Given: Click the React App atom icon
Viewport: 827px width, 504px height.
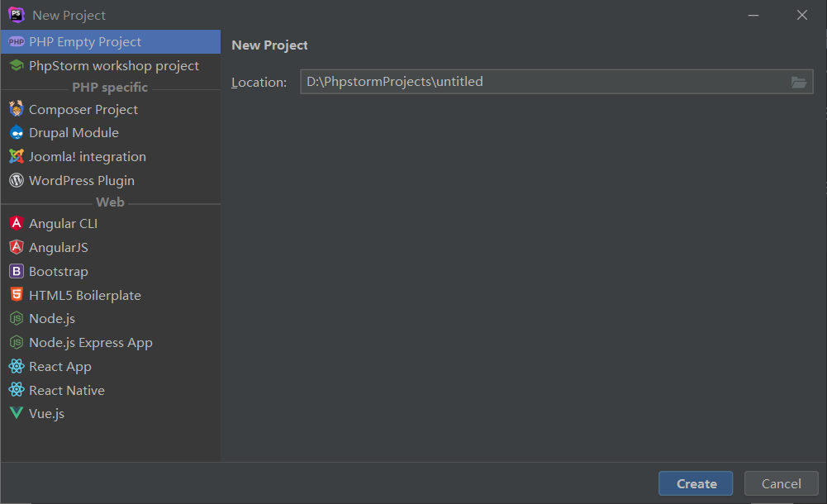Looking at the screenshot, I should point(17,366).
